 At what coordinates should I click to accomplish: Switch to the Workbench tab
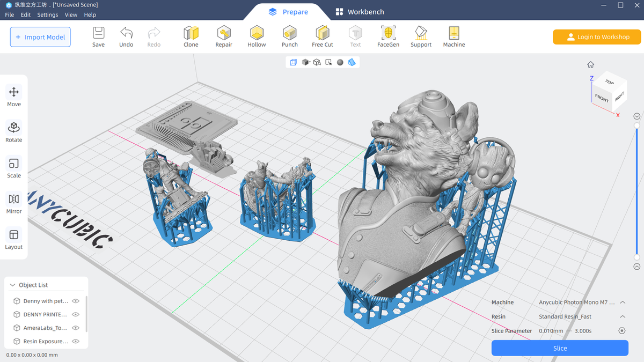360,12
